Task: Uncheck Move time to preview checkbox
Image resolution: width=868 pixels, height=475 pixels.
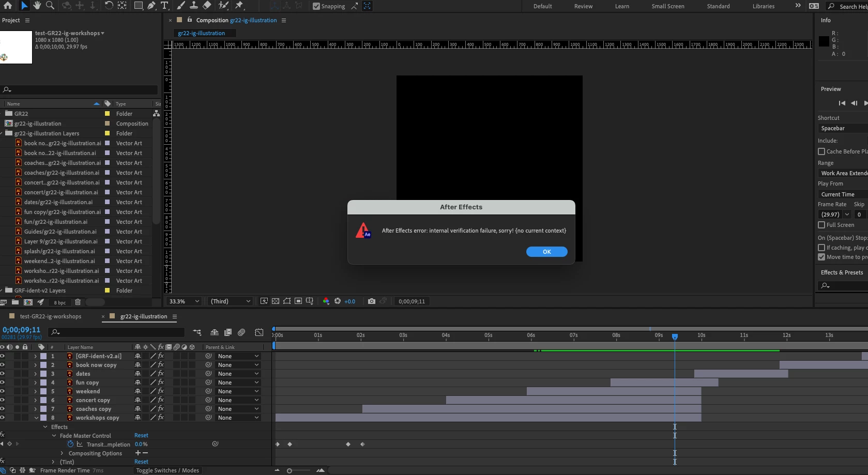Action: pos(821,257)
